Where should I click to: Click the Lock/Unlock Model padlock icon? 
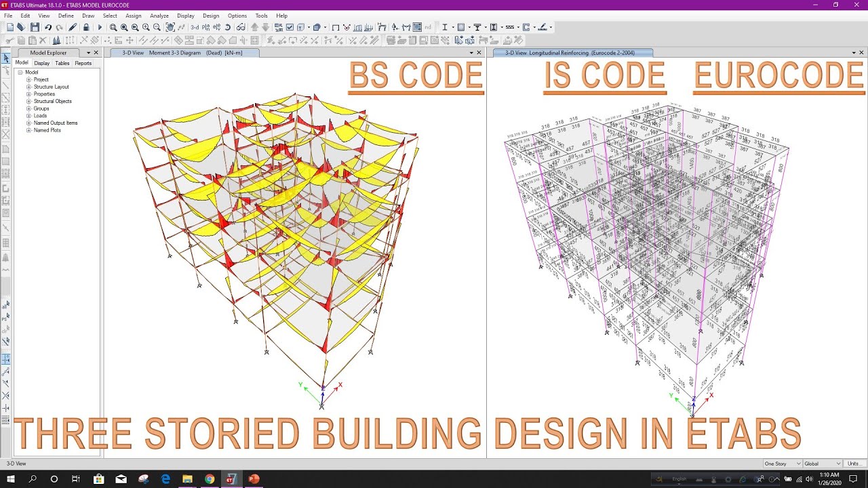[x=86, y=27]
